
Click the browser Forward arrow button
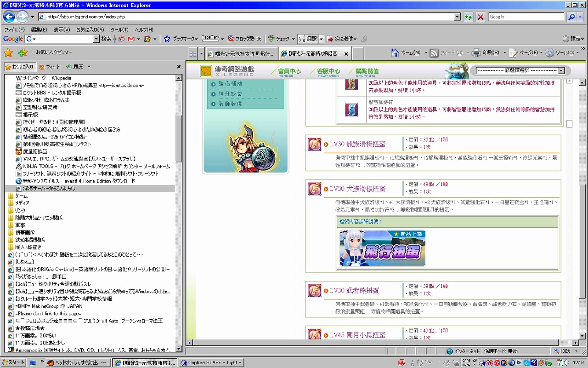click(22, 17)
